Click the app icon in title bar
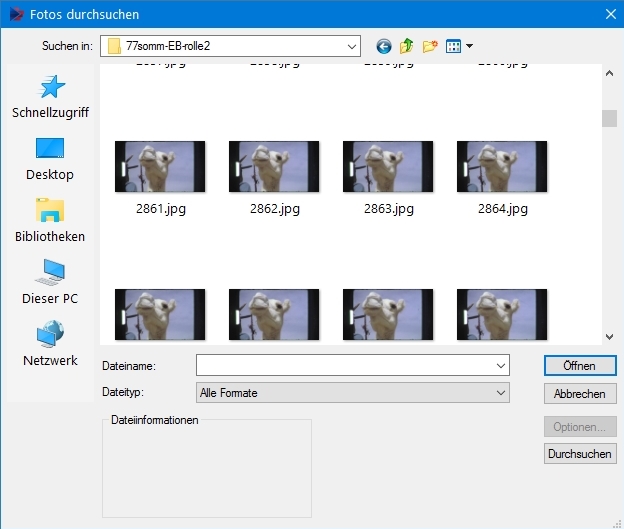The height and width of the screenshot is (529, 624). click(16, 14)
